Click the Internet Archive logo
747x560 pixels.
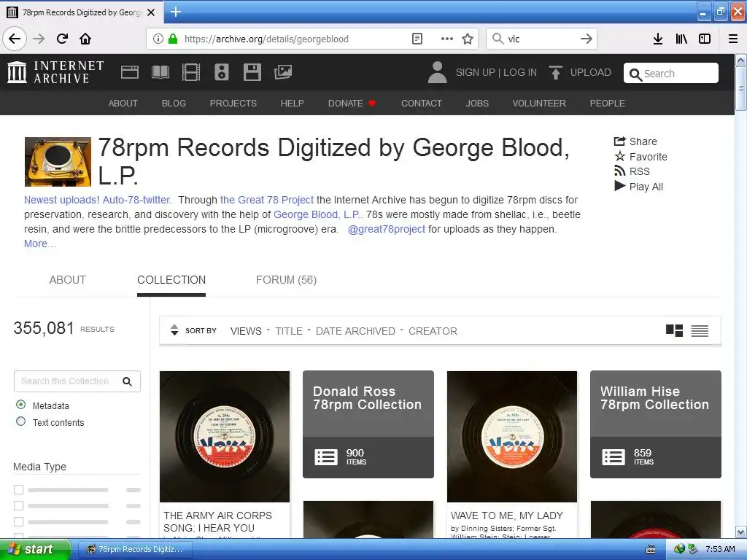coord(55,72)
